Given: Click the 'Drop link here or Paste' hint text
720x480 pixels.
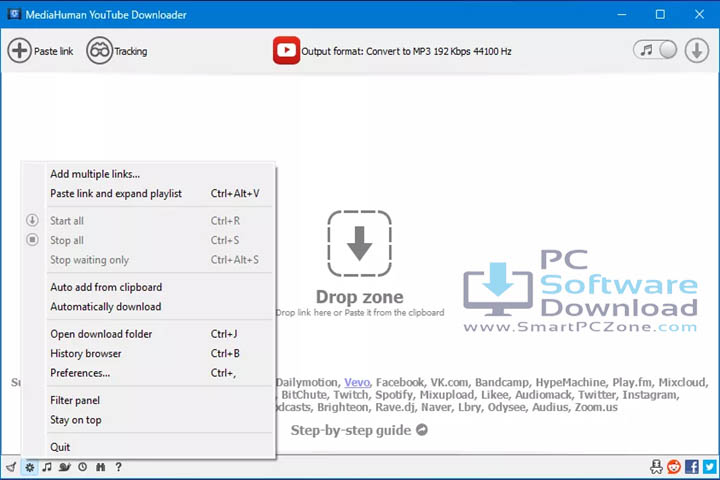Looking at the screenshot, I should [x=360, y=312].
